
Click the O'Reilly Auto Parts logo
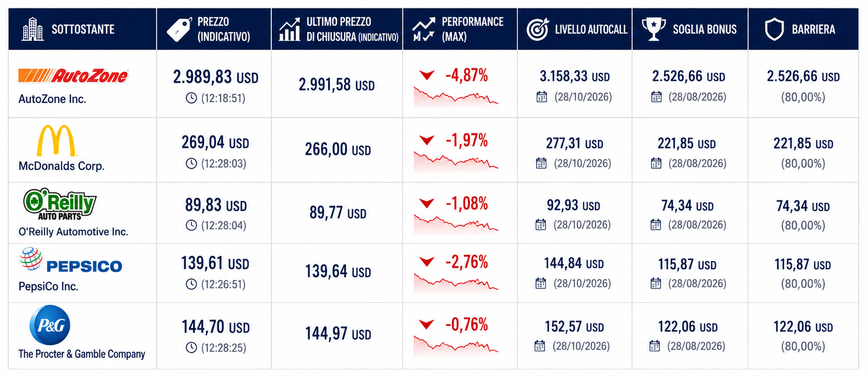coord(60,204)
